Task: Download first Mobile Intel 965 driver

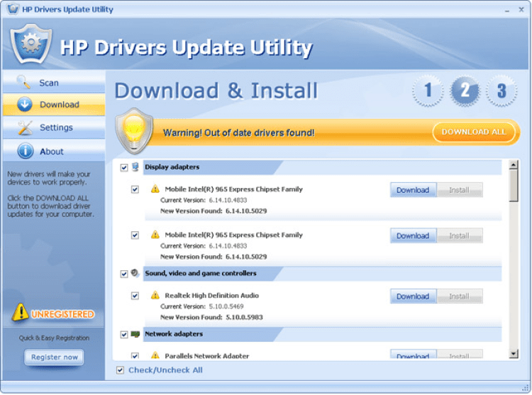Action: tap(413, 190)
